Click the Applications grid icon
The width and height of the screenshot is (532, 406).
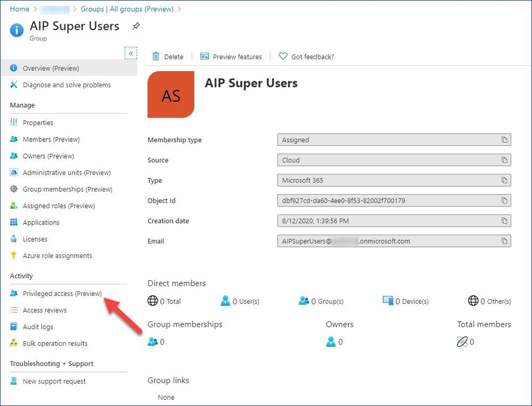13,222
